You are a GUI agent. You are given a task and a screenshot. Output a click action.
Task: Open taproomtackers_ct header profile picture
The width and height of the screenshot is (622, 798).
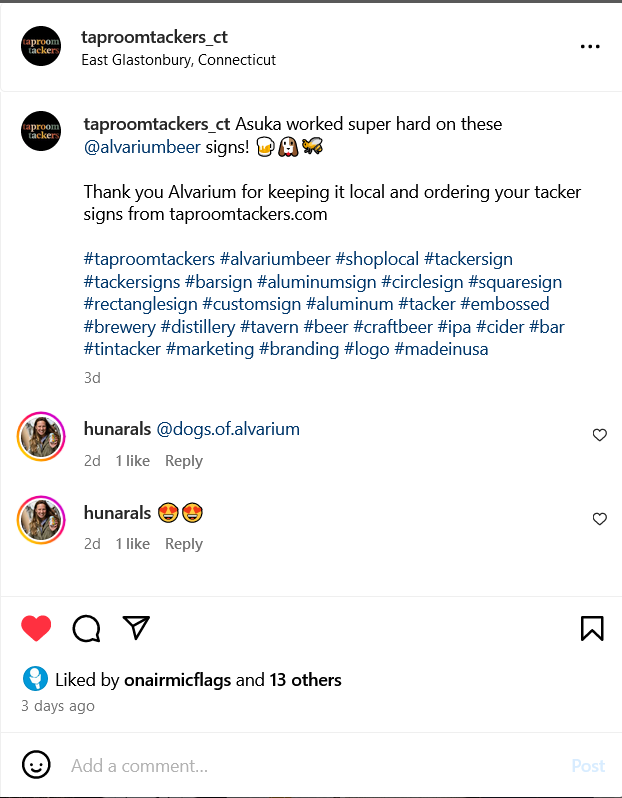pos(41,46)
